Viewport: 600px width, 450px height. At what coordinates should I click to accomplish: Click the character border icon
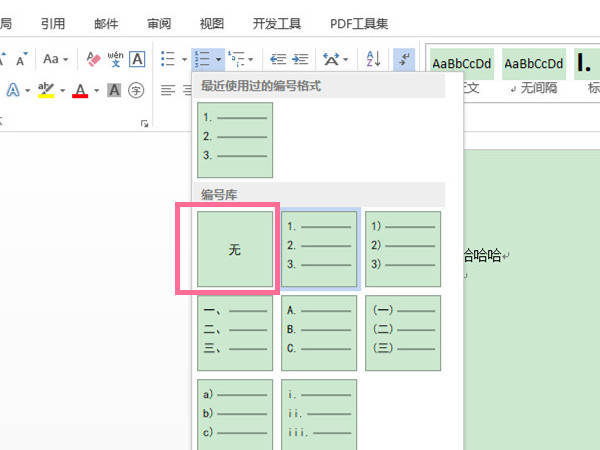pos(137,59)
